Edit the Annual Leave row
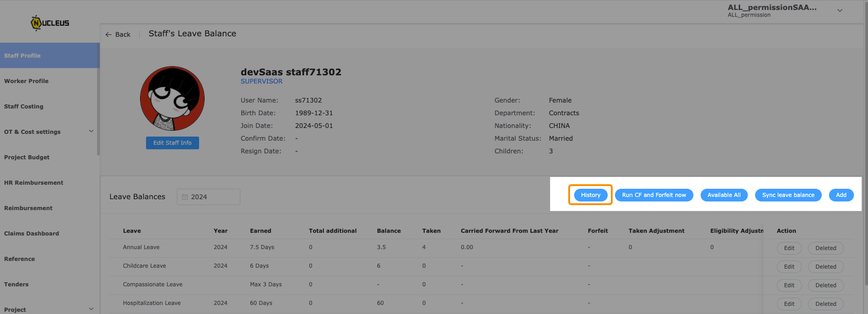Screen dimensions: 868x314 [789, 248]
